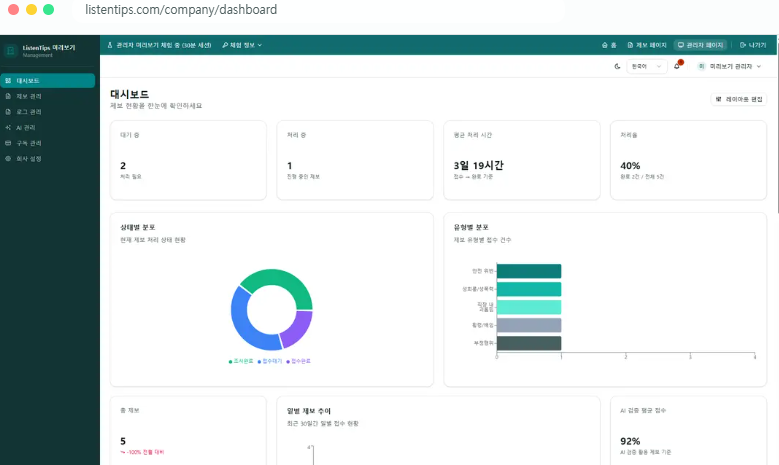
Task: Click the 대시보드 page heading
Action: coord(130,94)
